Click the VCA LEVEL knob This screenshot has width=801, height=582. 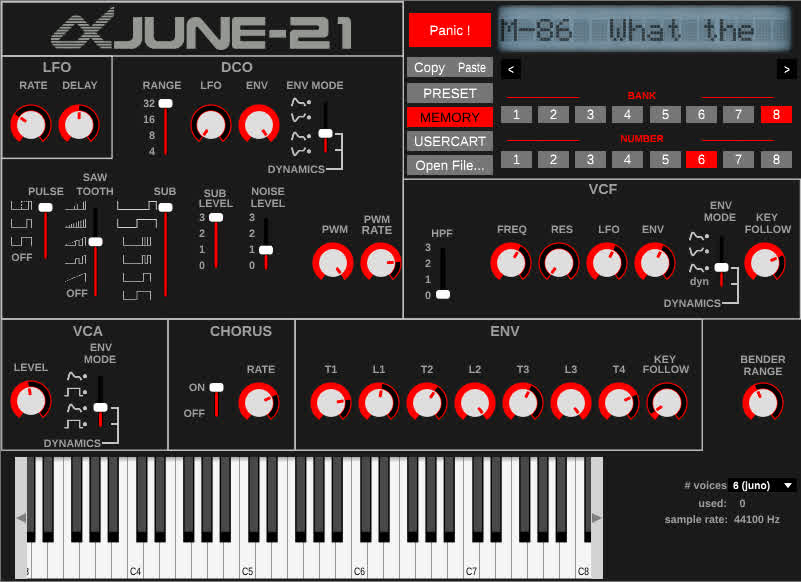(x=31, y=401)
